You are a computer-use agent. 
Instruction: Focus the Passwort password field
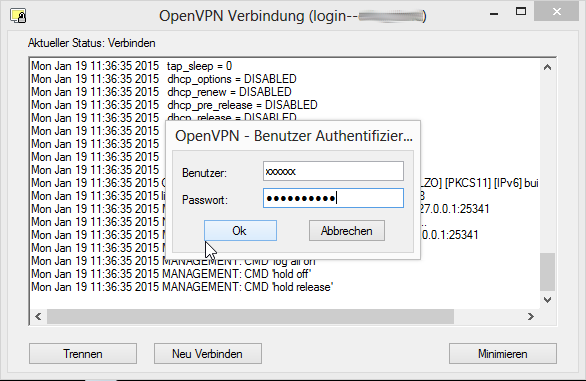click(x=333, y=198)
